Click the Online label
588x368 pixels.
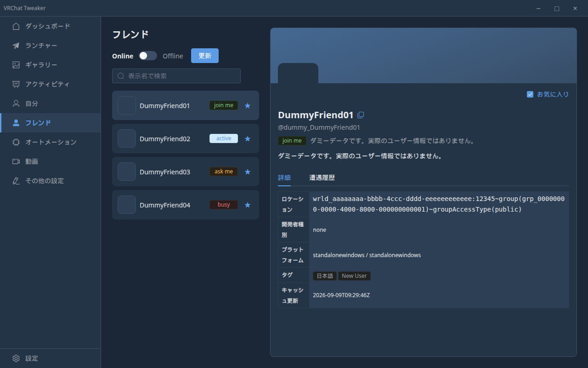coord(123,56)
